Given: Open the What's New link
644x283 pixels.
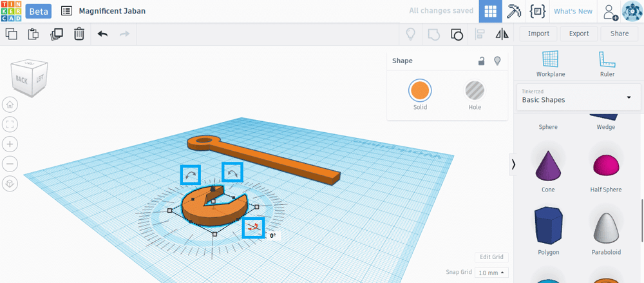Looking at the screenshot, I should pyautogui.click(x=573, y=12).
